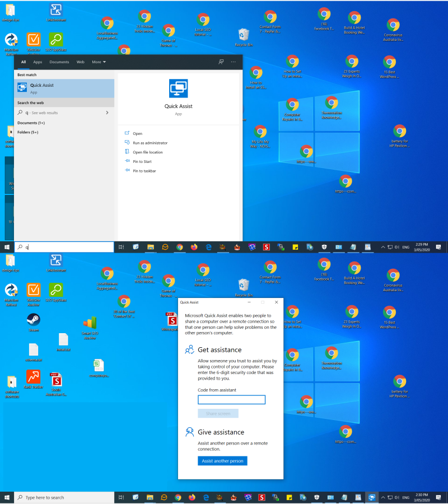
Task: Click the taskbar clock showing 2:29 PM
Action: tap(422, 247)
